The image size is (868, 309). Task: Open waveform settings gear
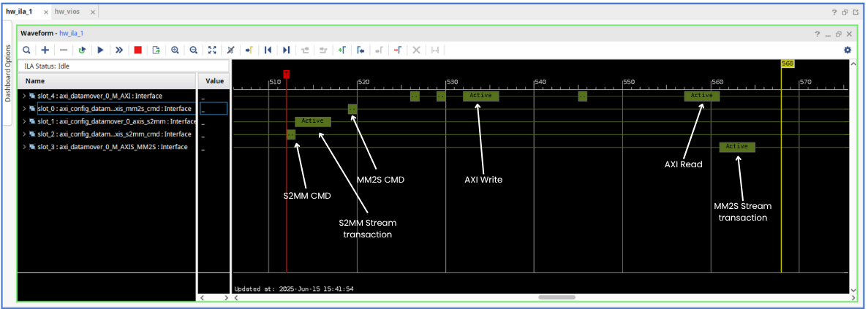[x=848, y=50]
